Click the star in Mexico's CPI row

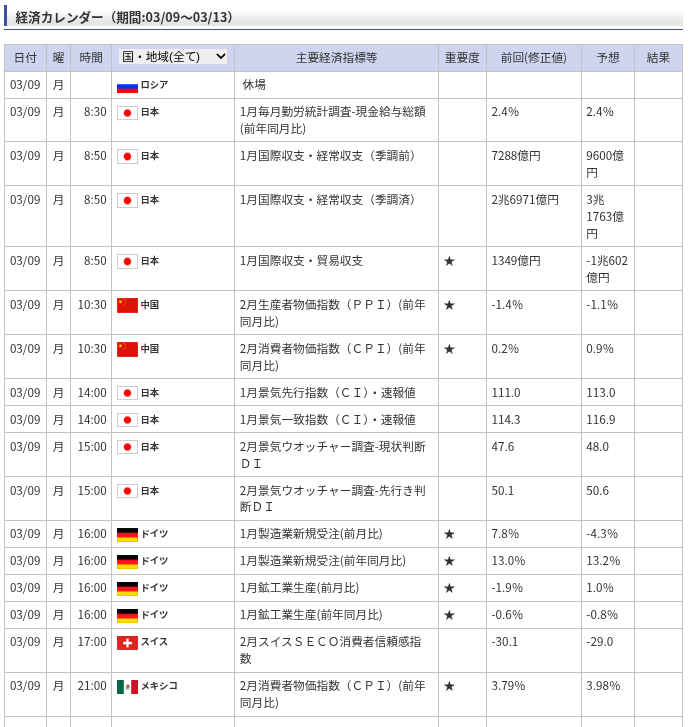click(x=449, y=687)
